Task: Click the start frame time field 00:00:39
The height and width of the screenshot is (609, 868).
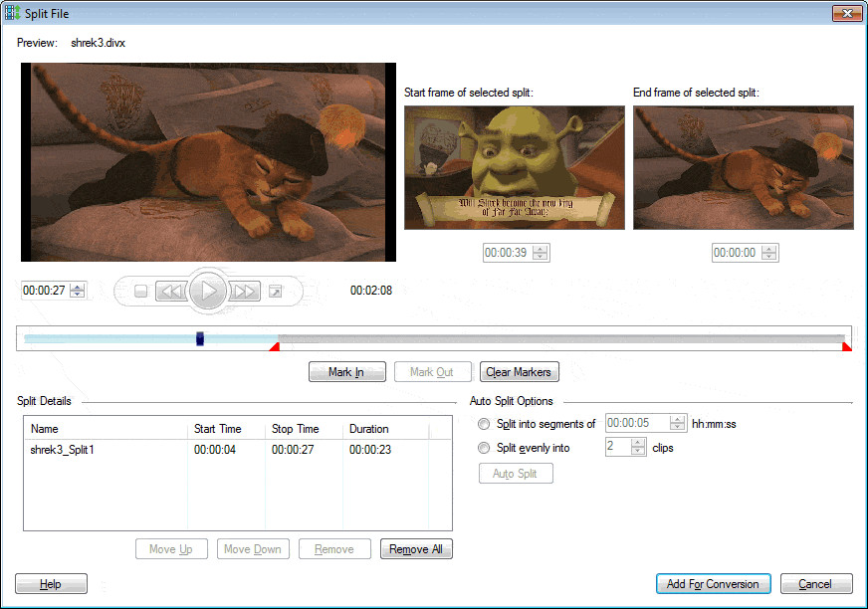Action: click(x=507, y=253)
